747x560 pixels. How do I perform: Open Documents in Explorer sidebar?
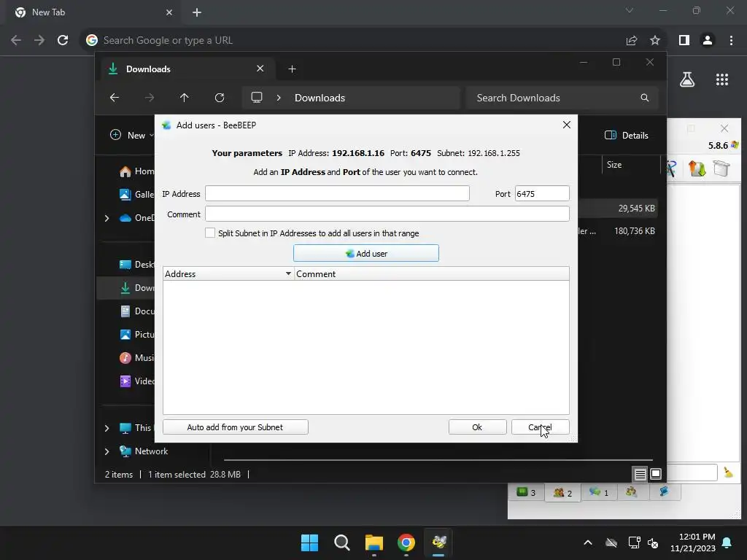136,311
